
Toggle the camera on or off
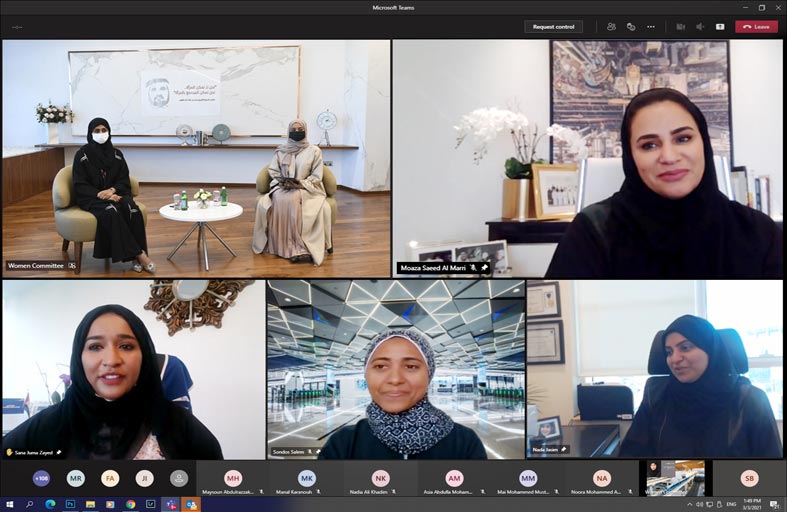click(679, 27)
